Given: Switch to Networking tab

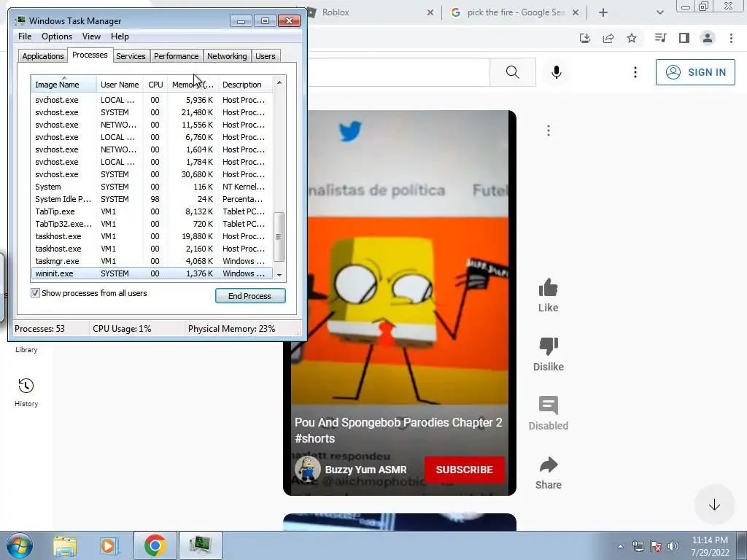Looking at the screenshot, I should coord(227,55).
